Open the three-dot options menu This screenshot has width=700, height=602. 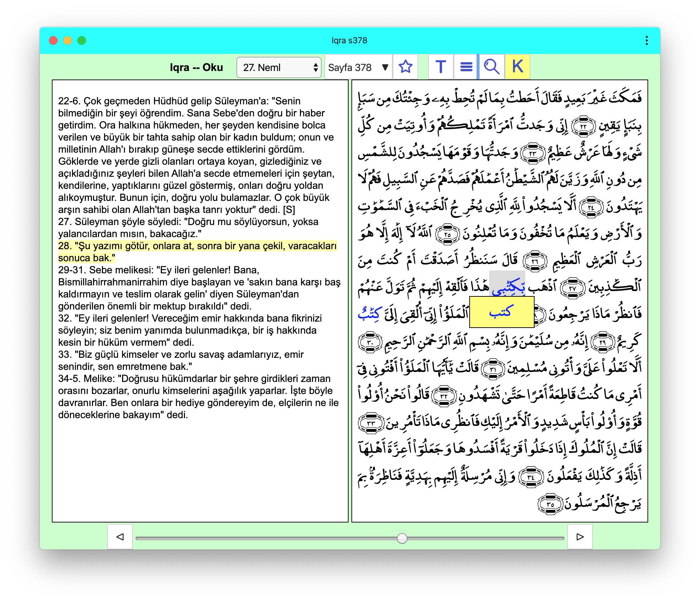[x=646, y=40]
